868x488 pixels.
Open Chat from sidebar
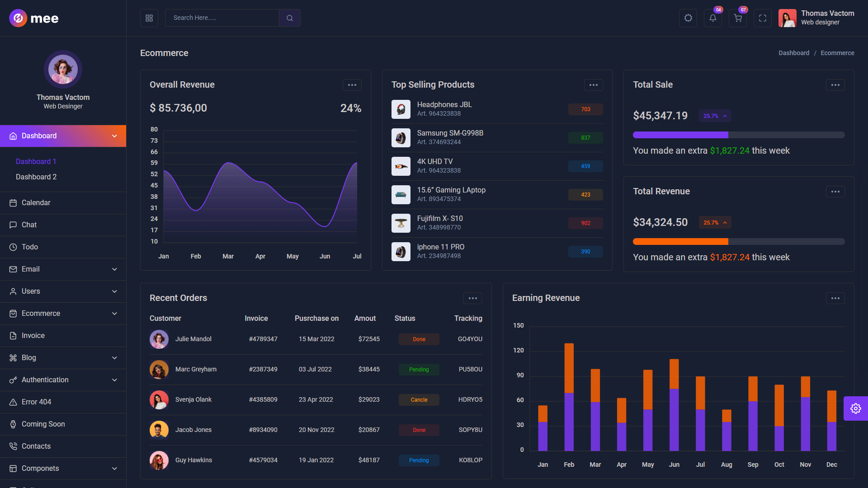29,225
